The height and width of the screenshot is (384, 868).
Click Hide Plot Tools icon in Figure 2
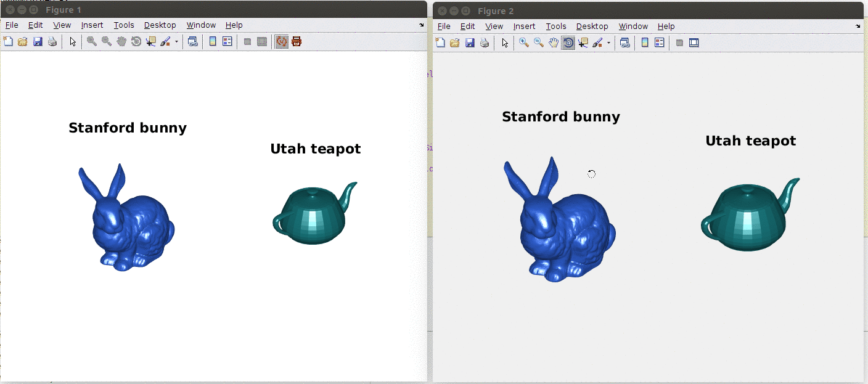point(679,43)
